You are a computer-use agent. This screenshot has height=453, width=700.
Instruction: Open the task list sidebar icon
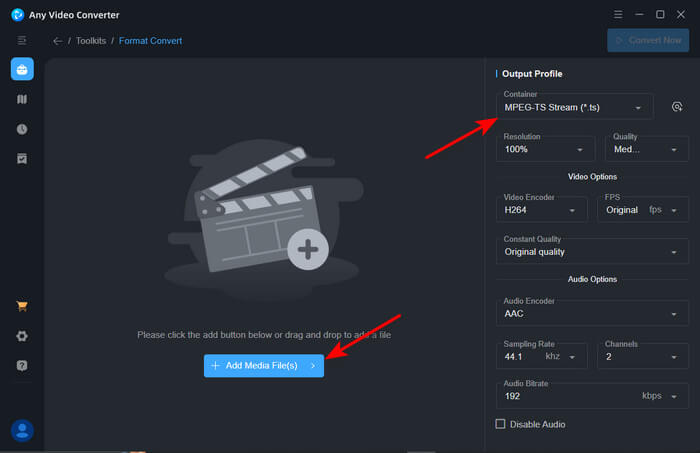tap(22, 158)
